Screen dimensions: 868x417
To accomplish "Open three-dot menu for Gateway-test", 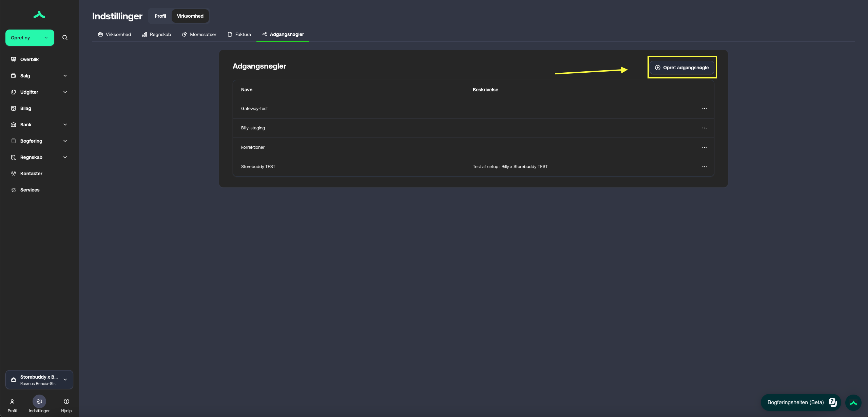I will click(x=704, y=109).
